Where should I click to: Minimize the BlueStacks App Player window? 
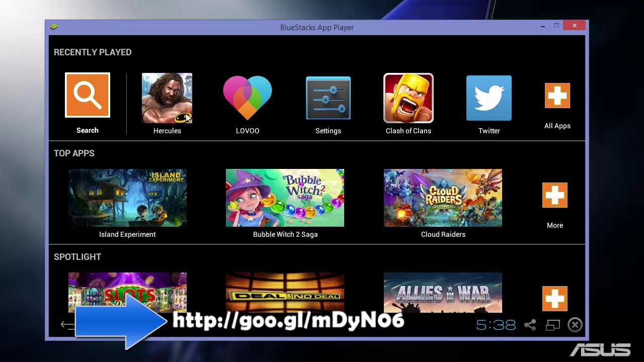point(543,26)
